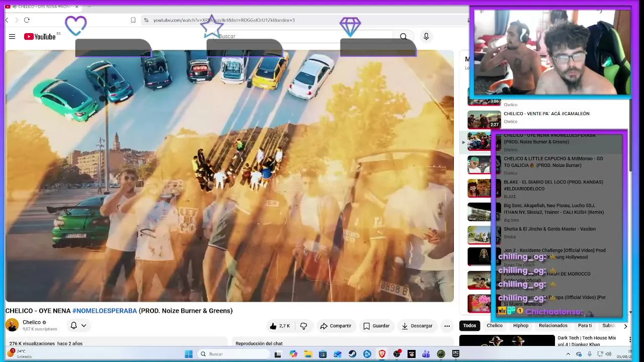Click the video player to pause

(x=229, y=176)
